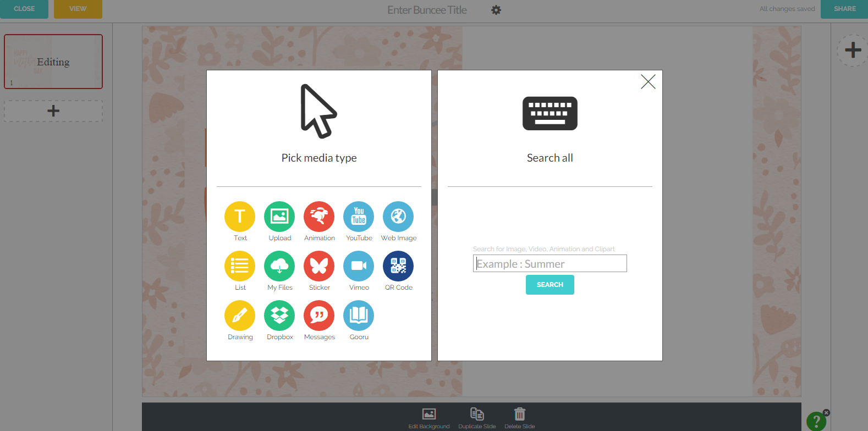Screen dimensions: 868x431
Task: Click the VIEW button
Action: click(78, 9)
